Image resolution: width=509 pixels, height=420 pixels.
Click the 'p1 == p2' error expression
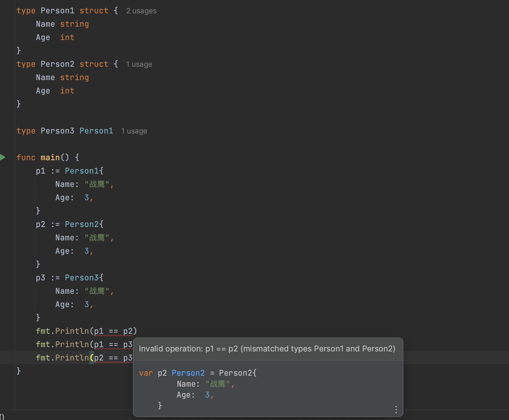pos(113,331)
